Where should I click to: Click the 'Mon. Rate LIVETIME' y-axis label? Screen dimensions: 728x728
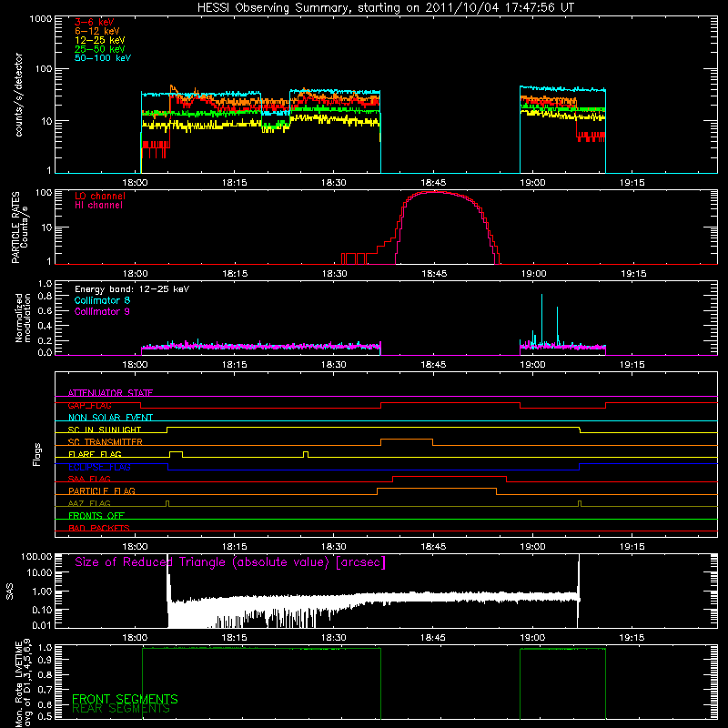click(x=19, y=684)
